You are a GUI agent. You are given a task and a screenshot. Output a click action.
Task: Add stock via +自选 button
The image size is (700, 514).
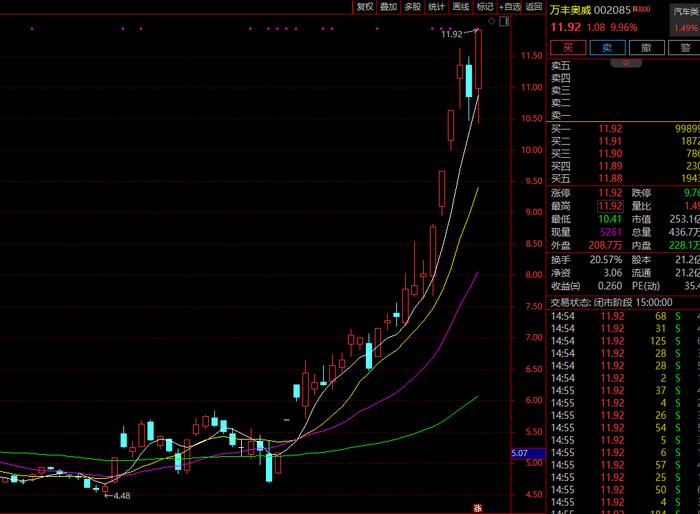pos(510,7)
